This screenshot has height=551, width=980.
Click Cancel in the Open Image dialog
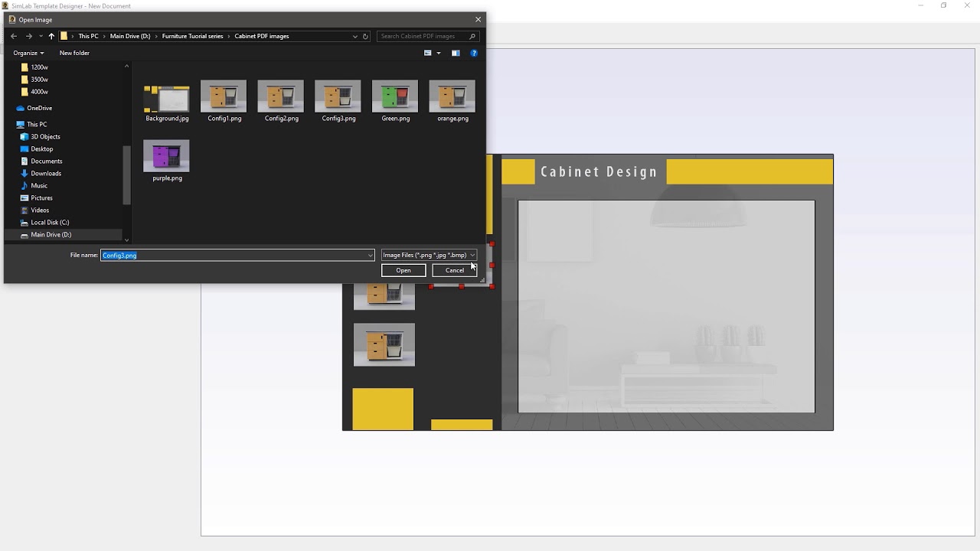pyautogui.click(x=454, y=270)
